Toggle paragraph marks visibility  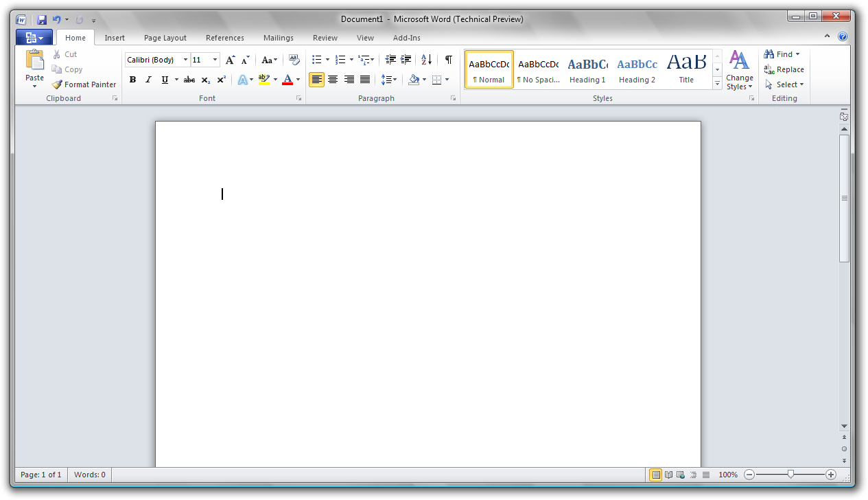[448, 60]
